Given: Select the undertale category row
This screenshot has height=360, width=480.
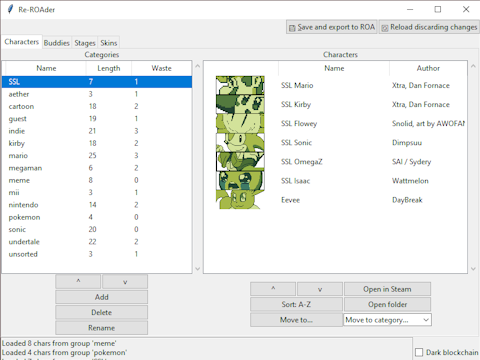Looking at the screenshot, I should point(97,242).
